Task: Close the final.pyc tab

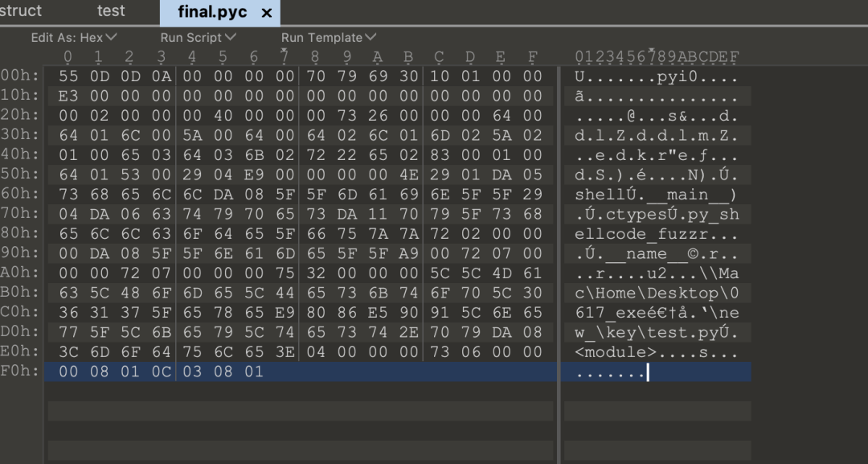Action: (x=266, y=13)
